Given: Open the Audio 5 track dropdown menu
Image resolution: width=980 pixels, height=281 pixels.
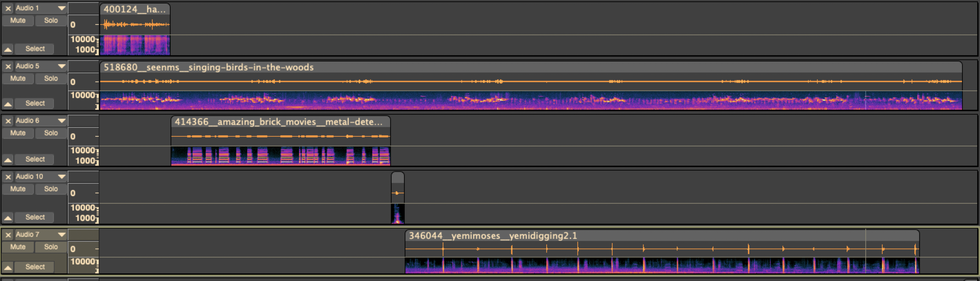Looking at the screenshot, I should 41,67.
